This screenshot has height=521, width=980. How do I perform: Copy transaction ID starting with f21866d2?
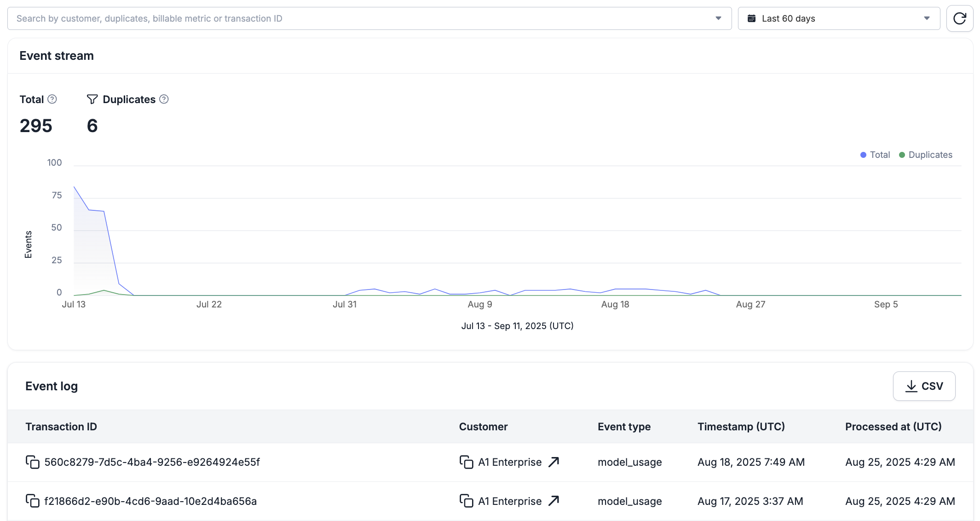33,501
